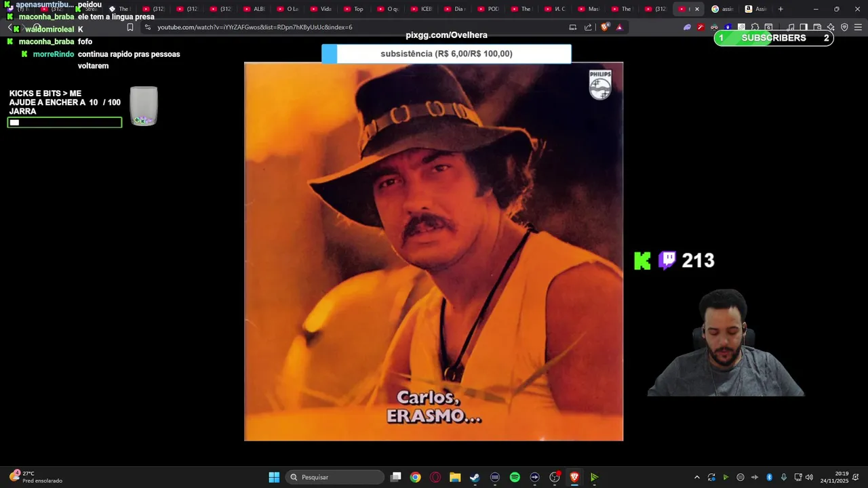Switch to the 'ICEB' YouTube tab

422,9
